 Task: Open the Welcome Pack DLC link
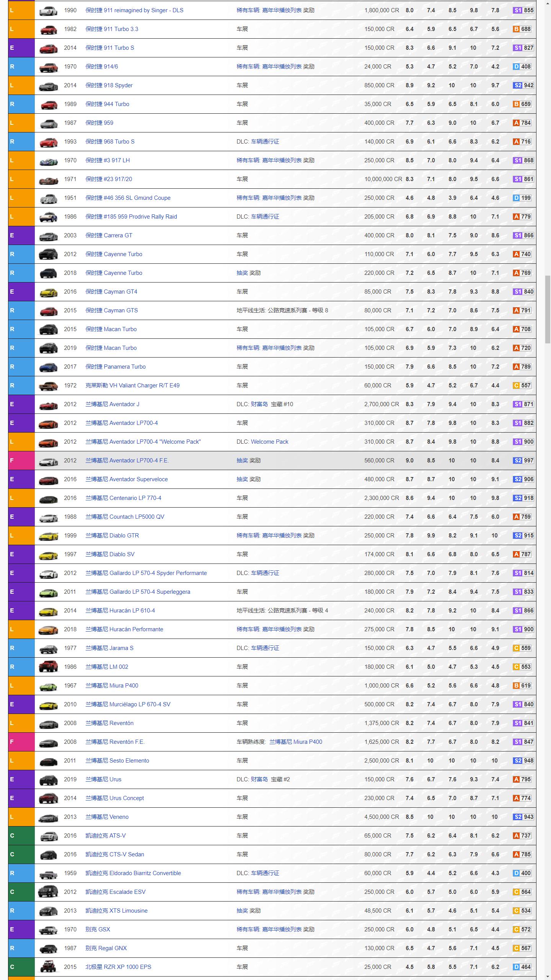point(270,442)
